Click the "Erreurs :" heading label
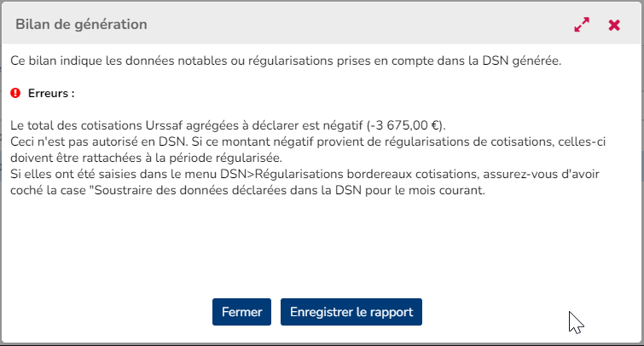This screenshot has height=346, width=644. pyautogui.click(x=51, y=92)
